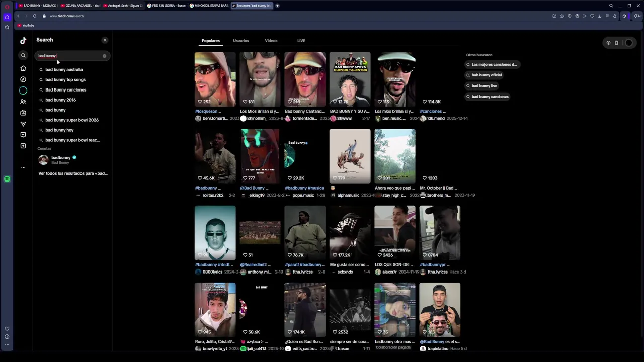Click Ver todos los resultados para link
The image size is (644, 362).
73,173
